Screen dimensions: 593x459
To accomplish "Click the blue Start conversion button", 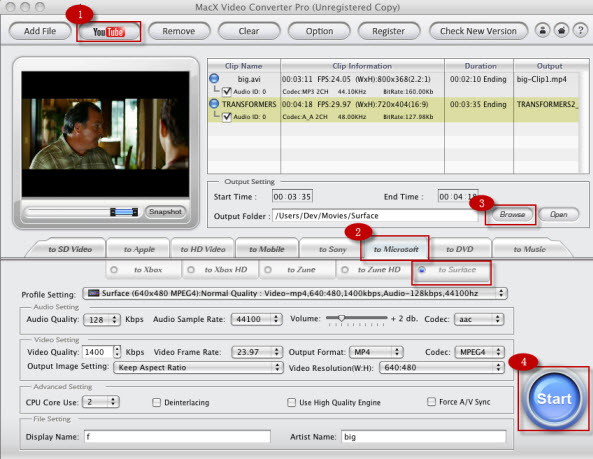I will point(554,399).
